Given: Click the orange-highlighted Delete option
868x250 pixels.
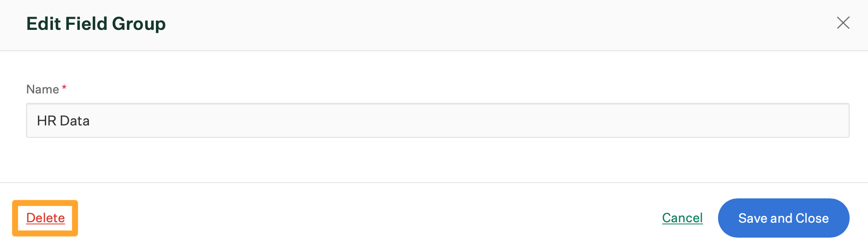Looking at the screenshot, I should tap(45, 218).
